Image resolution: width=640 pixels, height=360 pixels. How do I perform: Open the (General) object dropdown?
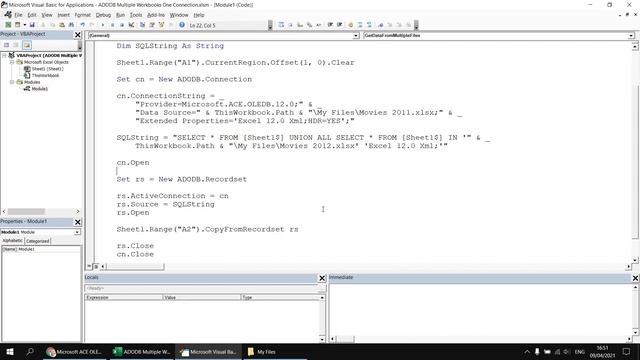point(356,36)
